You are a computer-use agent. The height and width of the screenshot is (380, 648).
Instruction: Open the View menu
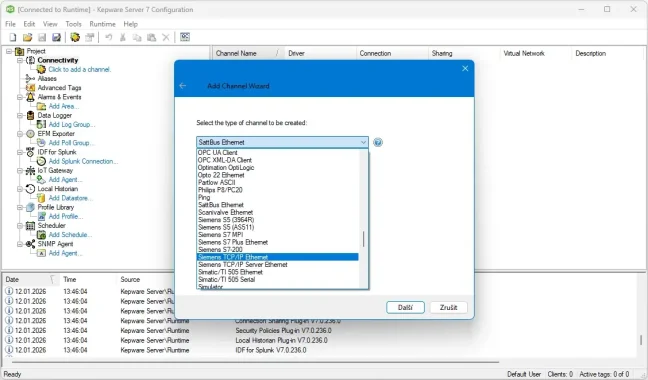point(50,24)
